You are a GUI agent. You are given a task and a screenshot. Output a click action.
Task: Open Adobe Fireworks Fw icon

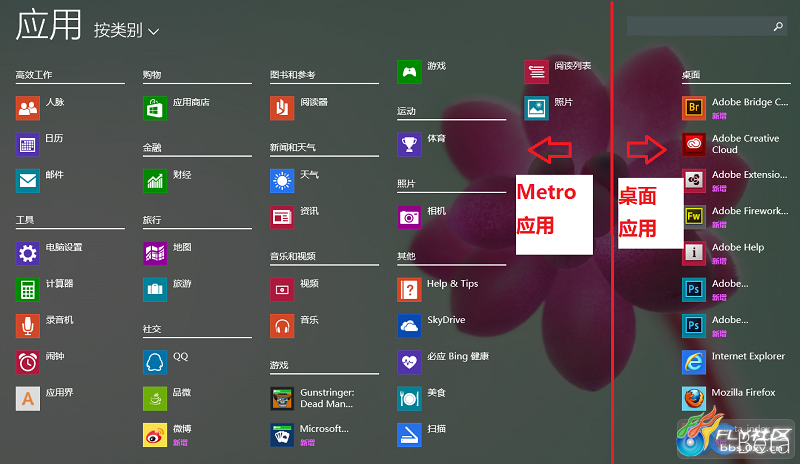coord(694,217)
